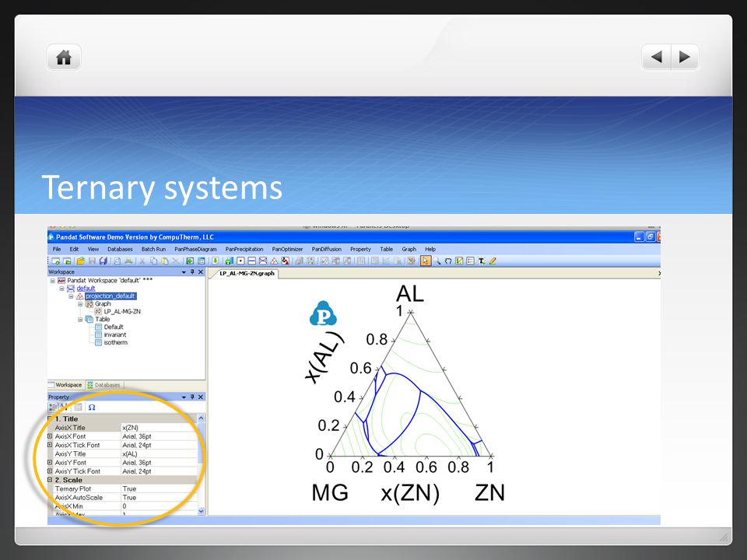The height and width of the screenshot is (560, 747).
Task: Click categorized view icon in Property panel
Action: [53, 408]
